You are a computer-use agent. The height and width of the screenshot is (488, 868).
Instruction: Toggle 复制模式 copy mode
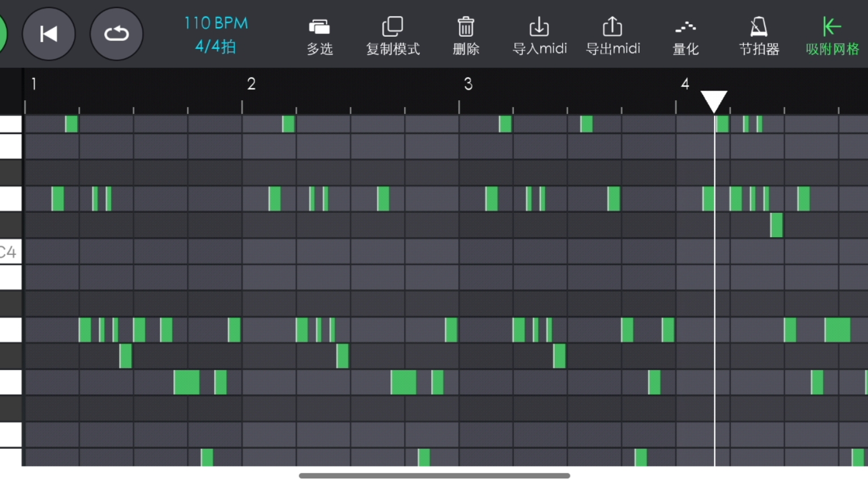click(393, 37)
